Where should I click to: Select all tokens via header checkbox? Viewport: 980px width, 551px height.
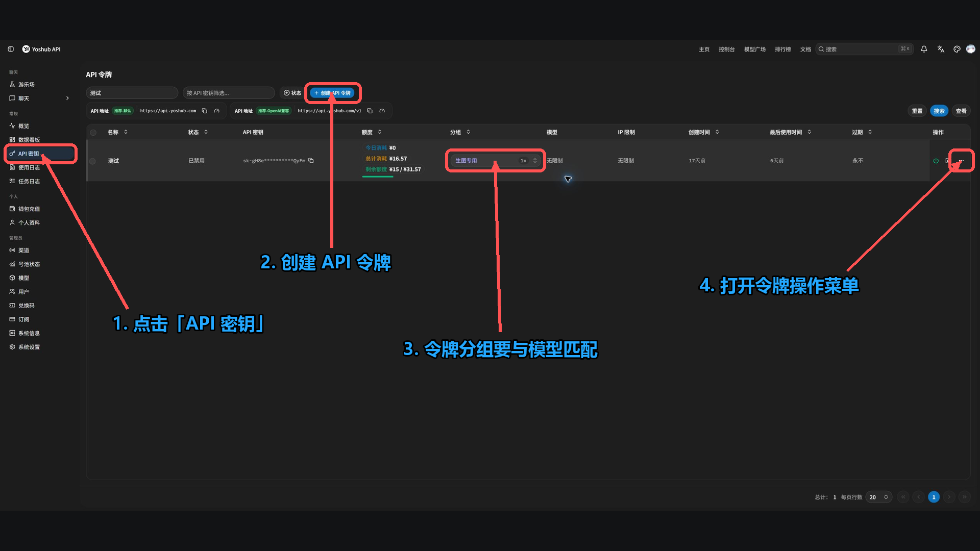93,133
